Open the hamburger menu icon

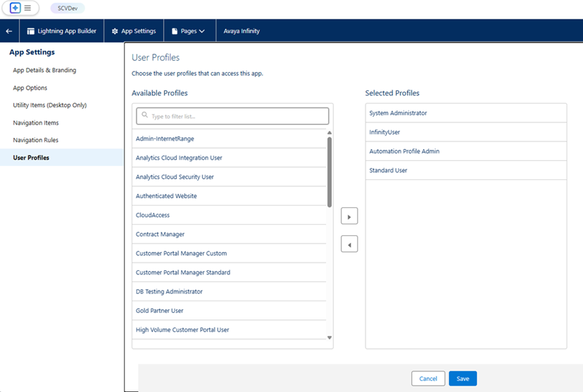(27, 8)
